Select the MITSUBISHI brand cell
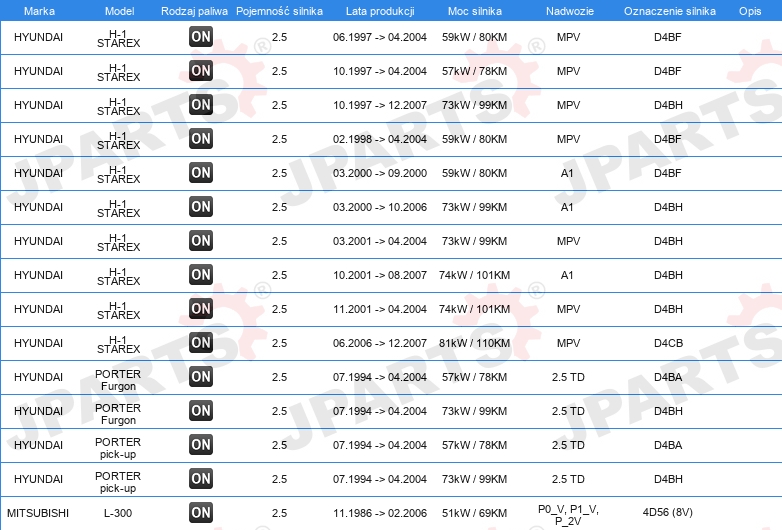Screen dimensions: 782x530 tap(38, 513)
